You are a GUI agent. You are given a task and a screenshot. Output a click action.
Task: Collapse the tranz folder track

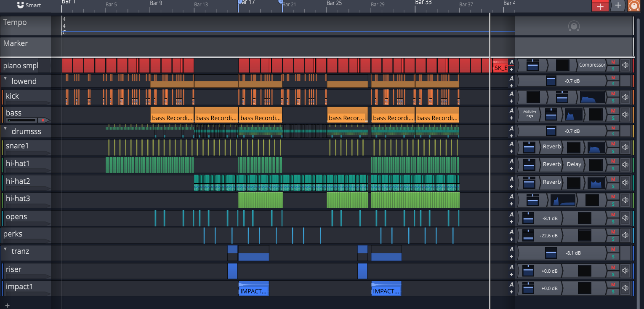point(5,249)
